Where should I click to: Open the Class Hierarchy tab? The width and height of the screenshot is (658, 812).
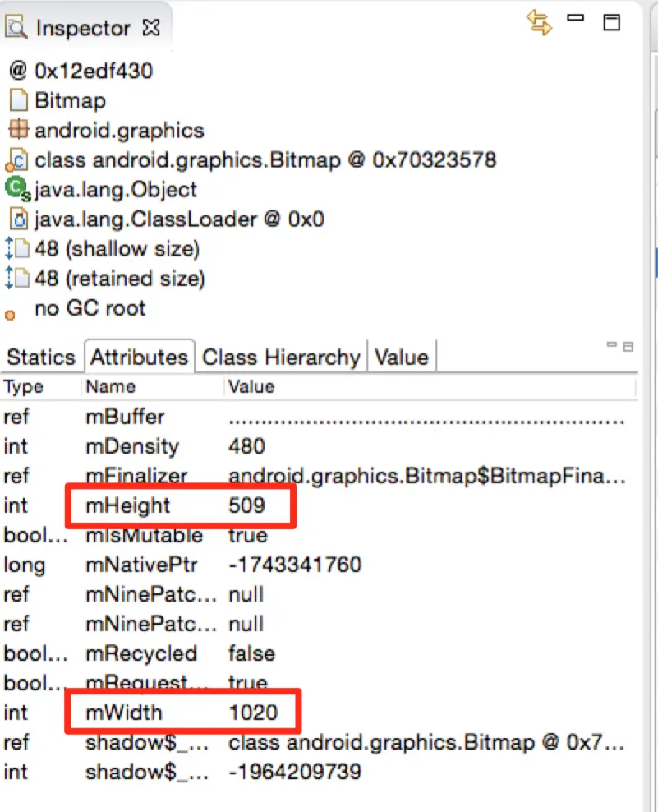281,358
